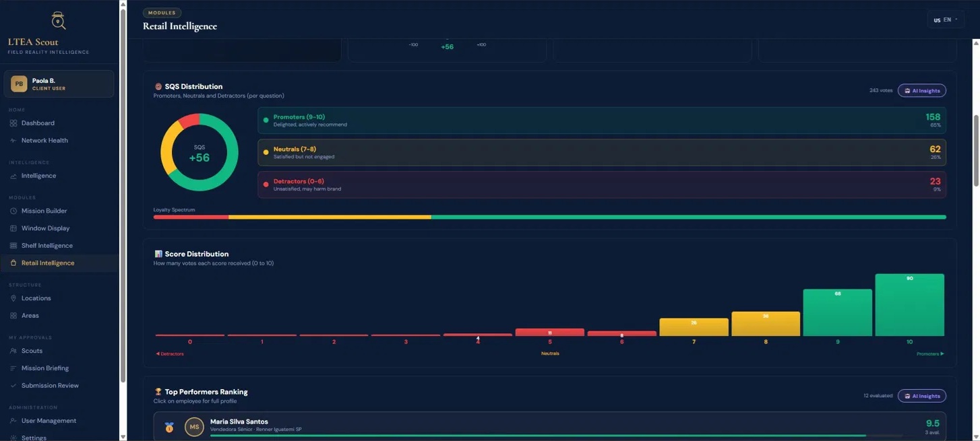Click the Submission Review checkmark icon
Image resolution: width=980 pixels, height=441 pixels.
[13, 386]
